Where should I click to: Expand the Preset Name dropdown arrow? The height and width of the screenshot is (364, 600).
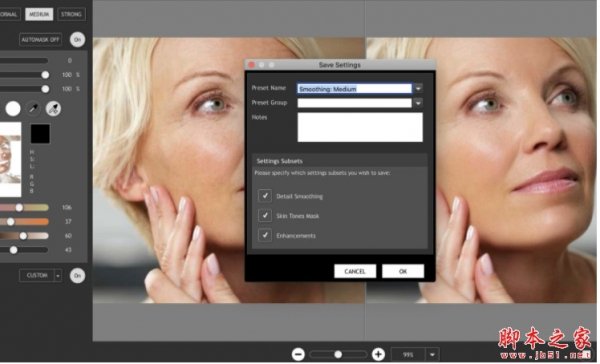point(419,89)
